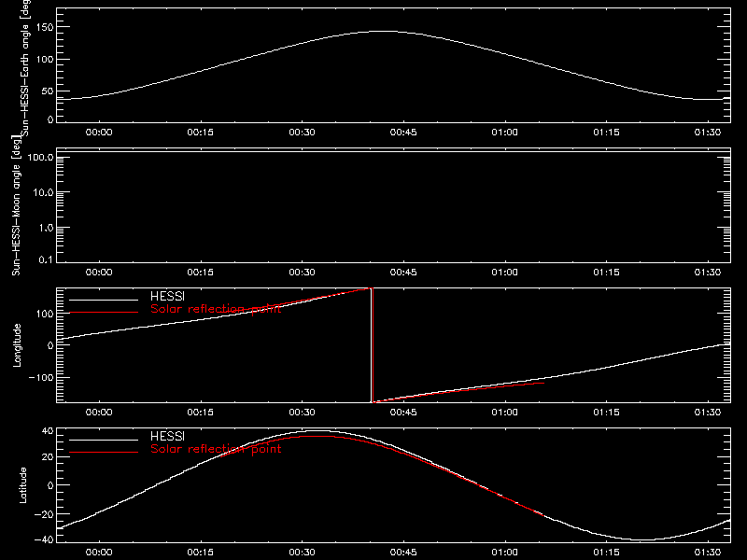Click the 50 tick on Sun-HESSI-Earth axis
The width and height of the screenshot is (747, 560).
48,91
